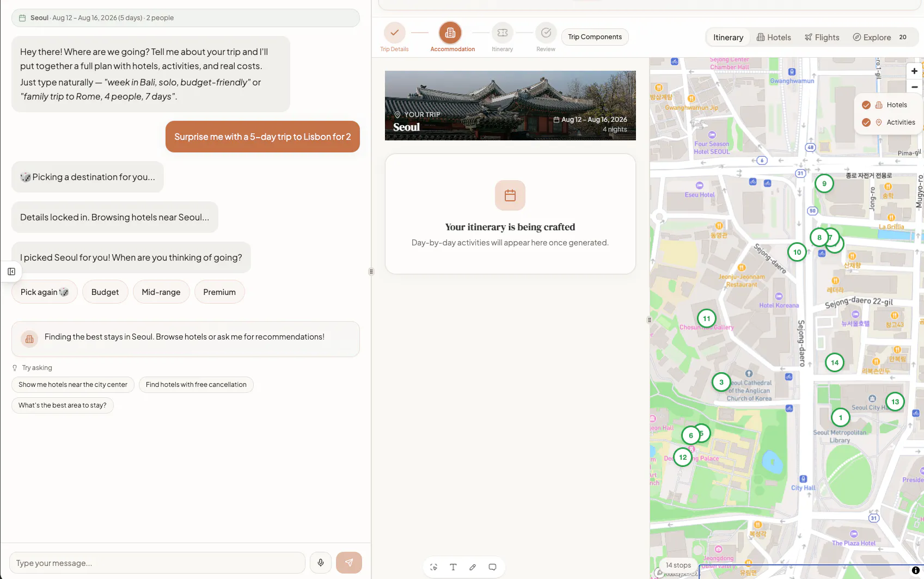Click map stop marker 12
924x579 pixels.
click(683, 457)
